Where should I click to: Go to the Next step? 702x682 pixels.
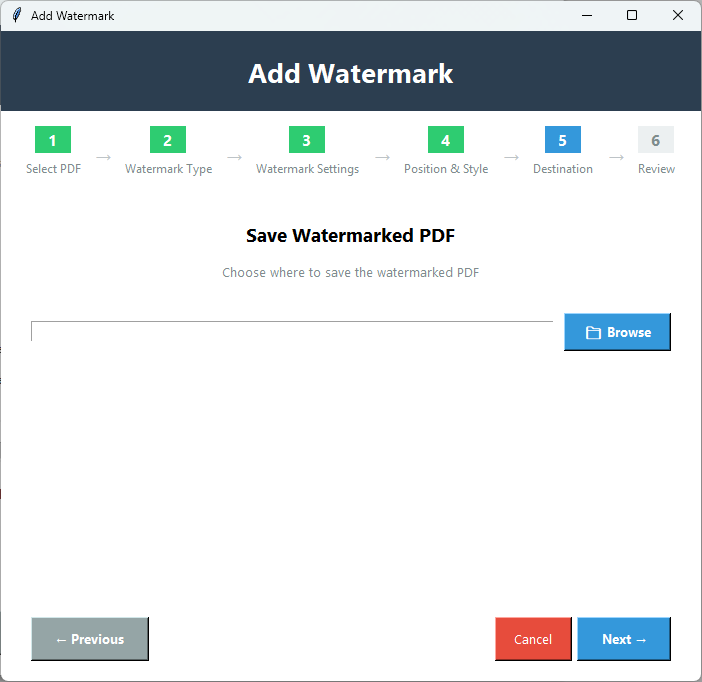pos(624,639)
